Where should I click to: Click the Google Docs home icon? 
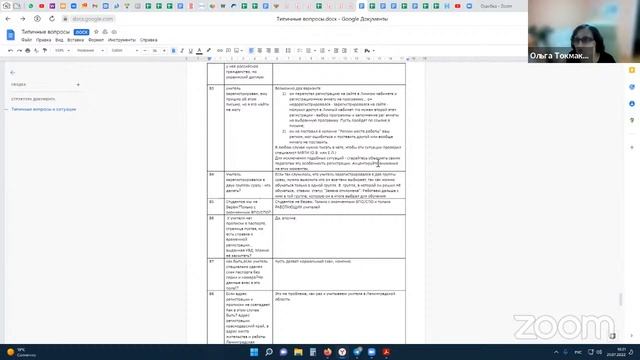click(x=11, y=35)
